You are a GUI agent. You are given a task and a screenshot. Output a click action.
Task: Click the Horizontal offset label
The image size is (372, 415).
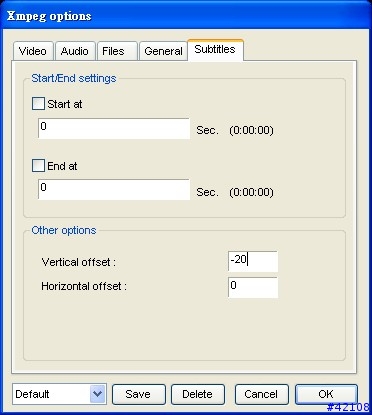84,286
